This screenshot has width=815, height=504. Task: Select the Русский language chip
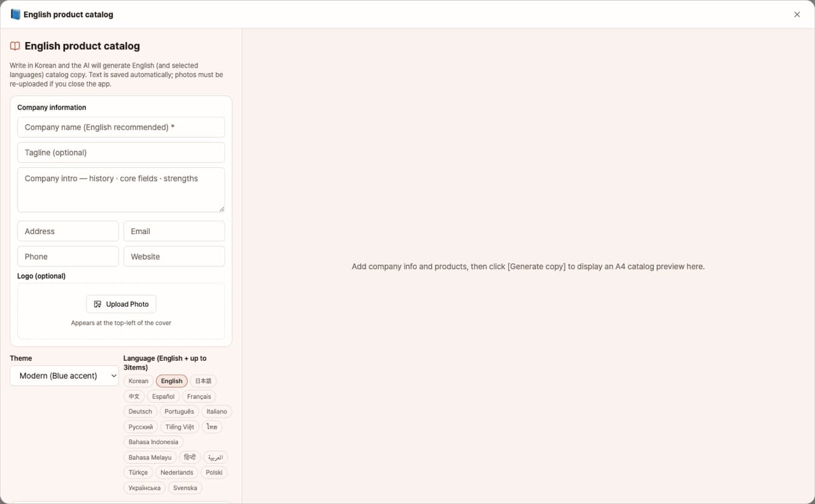click(141, 427)
